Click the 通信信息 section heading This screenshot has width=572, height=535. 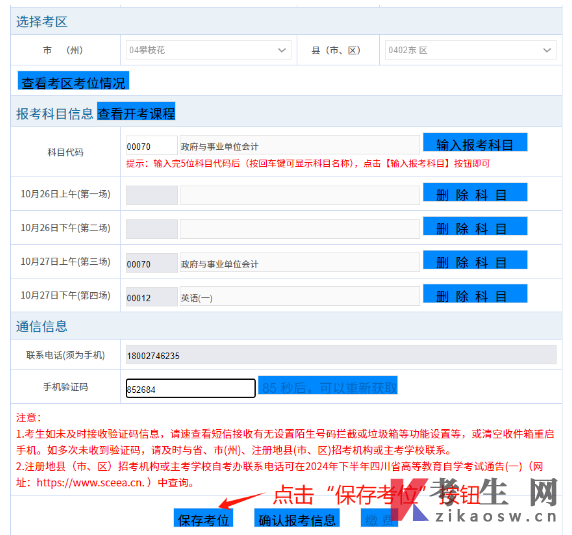click(x=42, y=326)
